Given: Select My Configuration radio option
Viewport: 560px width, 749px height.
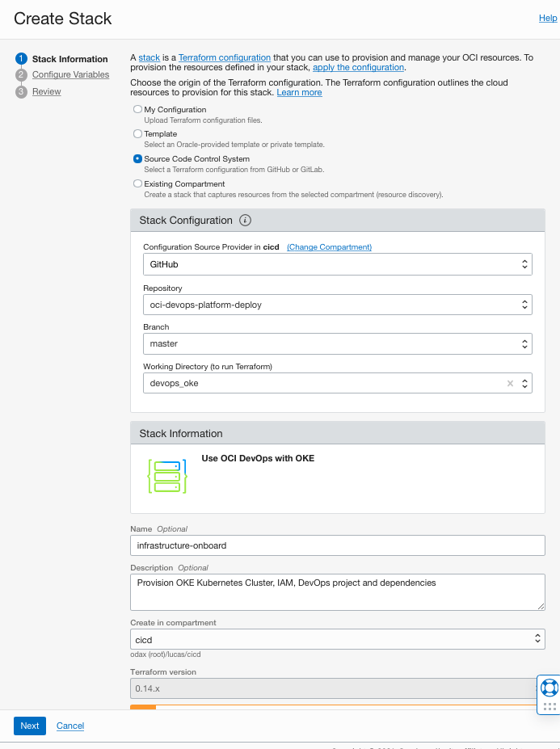Looking at the screenshot, I should tap(137, 109).
